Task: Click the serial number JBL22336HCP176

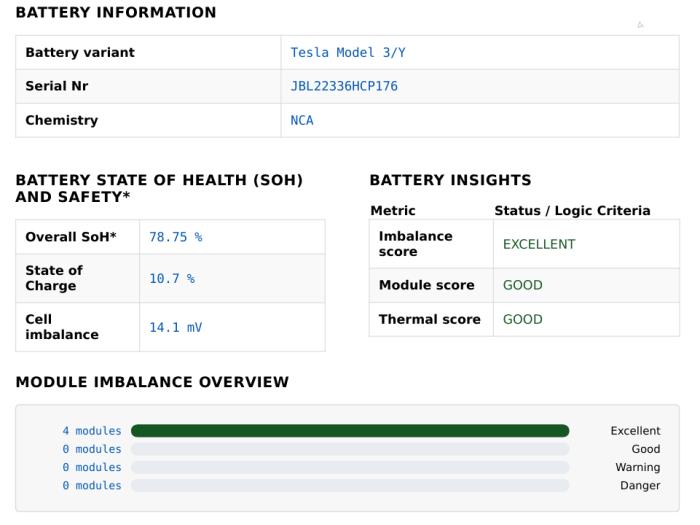Action: tap(344, 86)
